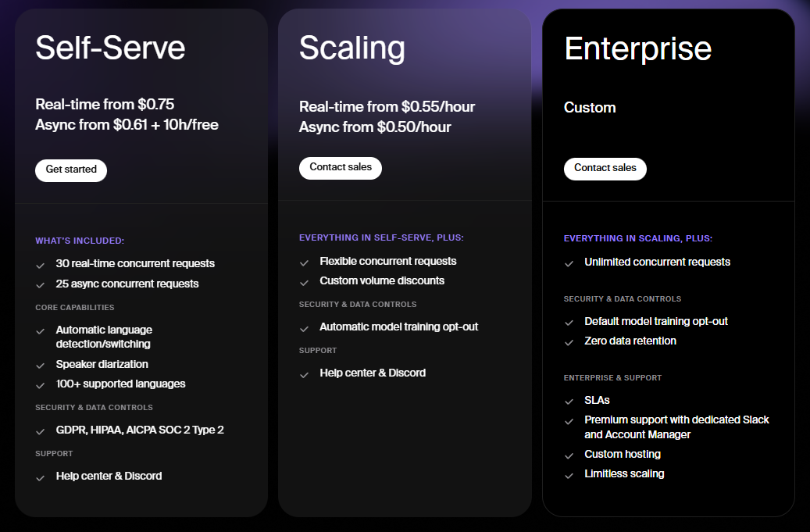810x532 pixels.
Task: Click 'EVERYTHING IN SELF-SERVE, PLUS:' heading
Action: (x=381, y=237)
